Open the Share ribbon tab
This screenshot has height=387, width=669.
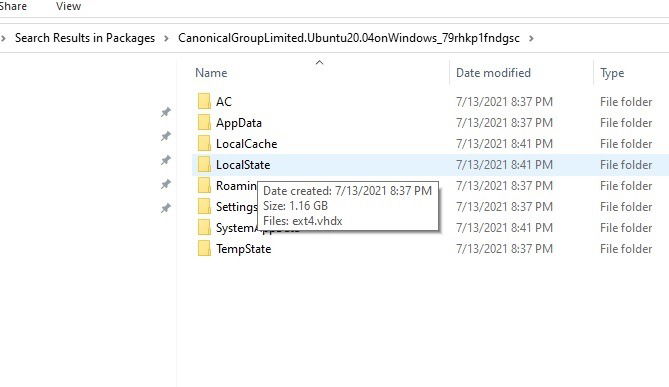pyautogui.click(x=13, y=6)
